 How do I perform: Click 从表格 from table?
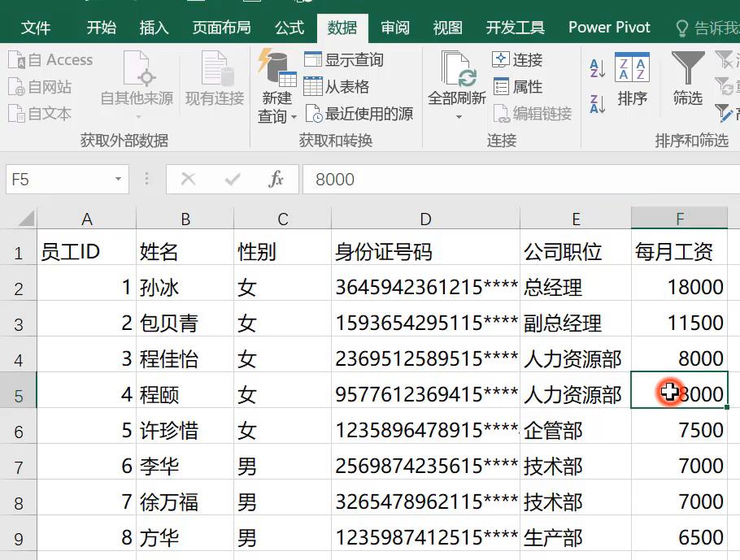tap(337, 87)
